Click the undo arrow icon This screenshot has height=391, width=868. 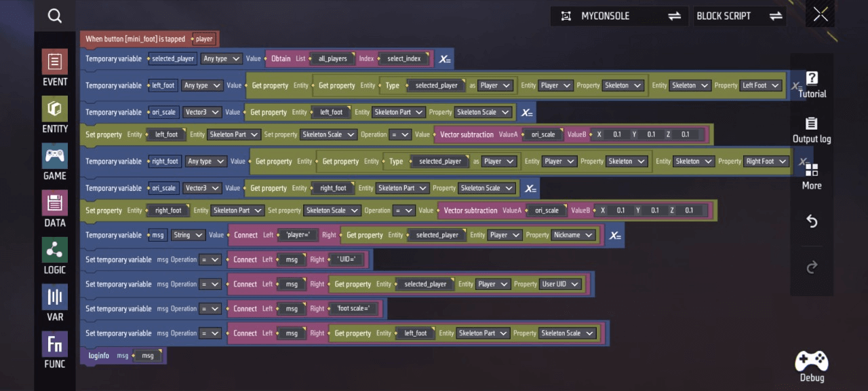(x=812, y=221)
